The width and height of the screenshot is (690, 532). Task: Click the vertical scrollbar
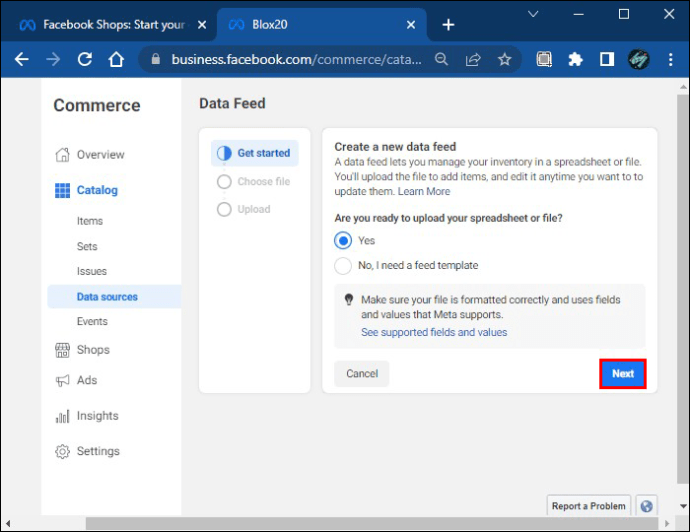click(x=683, y=289)
